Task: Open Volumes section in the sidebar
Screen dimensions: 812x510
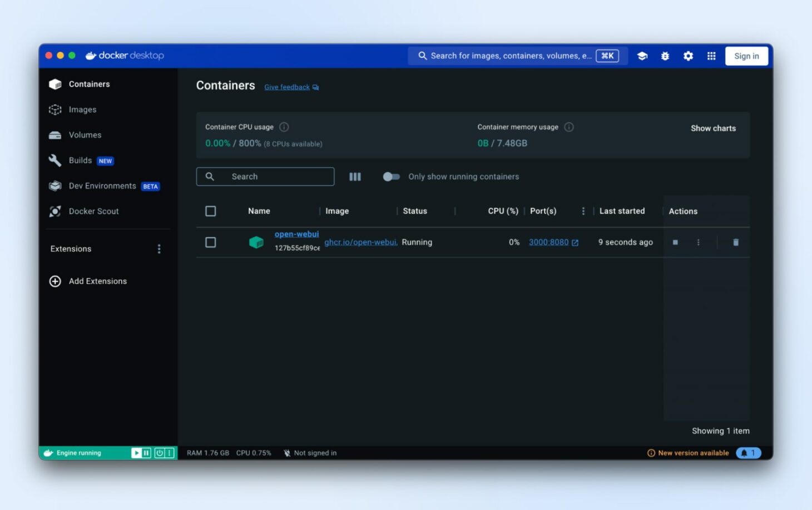Action: [85, 135]
